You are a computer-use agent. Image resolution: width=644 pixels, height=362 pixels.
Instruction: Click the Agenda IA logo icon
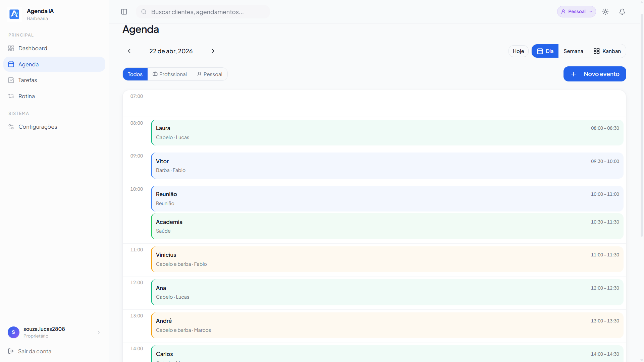point(14,14)
